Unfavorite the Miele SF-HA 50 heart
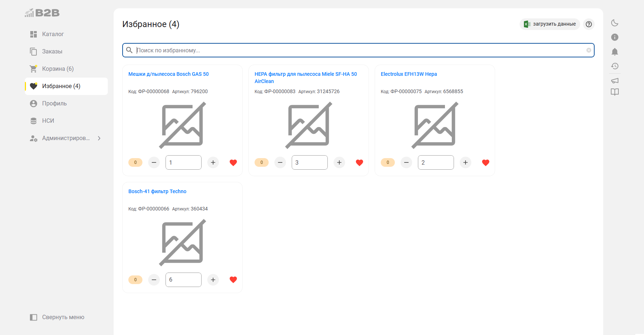The image size is (644, 335). point(360,162)
